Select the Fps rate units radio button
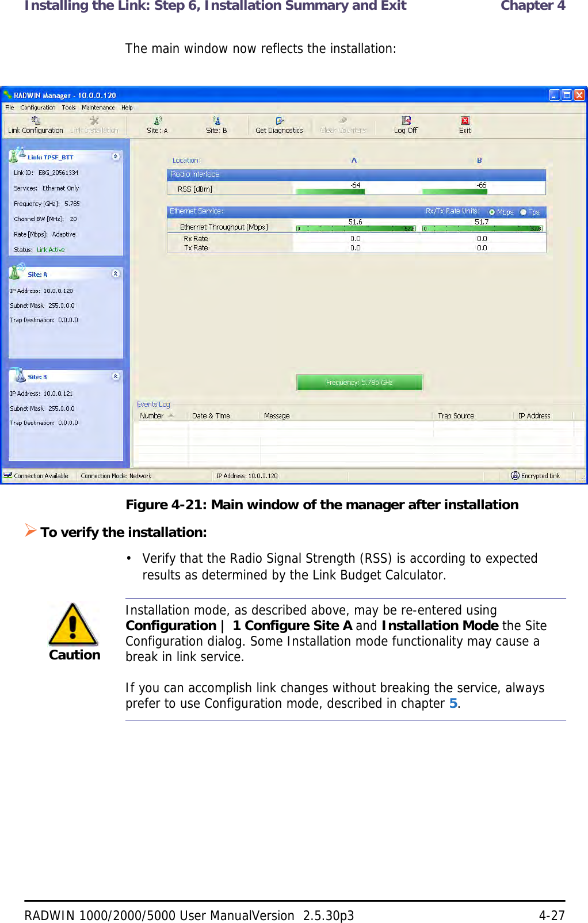The image size is (588, 923). pos(523,212)
